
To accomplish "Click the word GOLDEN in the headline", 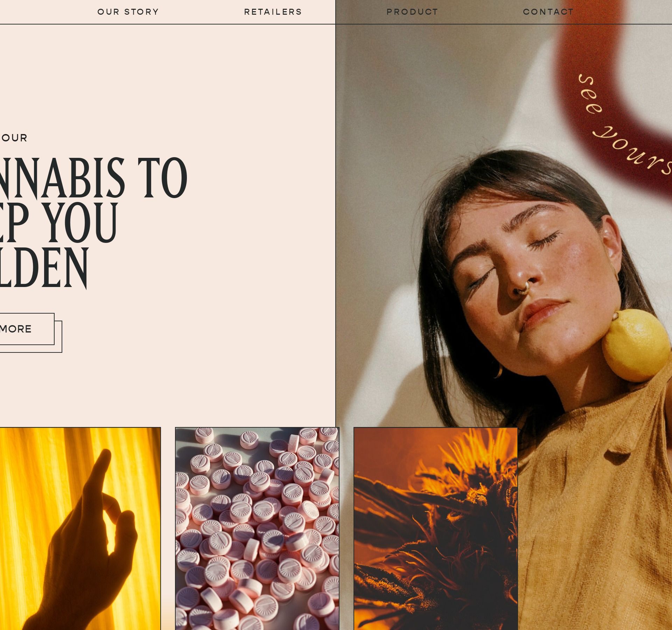I will coord(44,268).
